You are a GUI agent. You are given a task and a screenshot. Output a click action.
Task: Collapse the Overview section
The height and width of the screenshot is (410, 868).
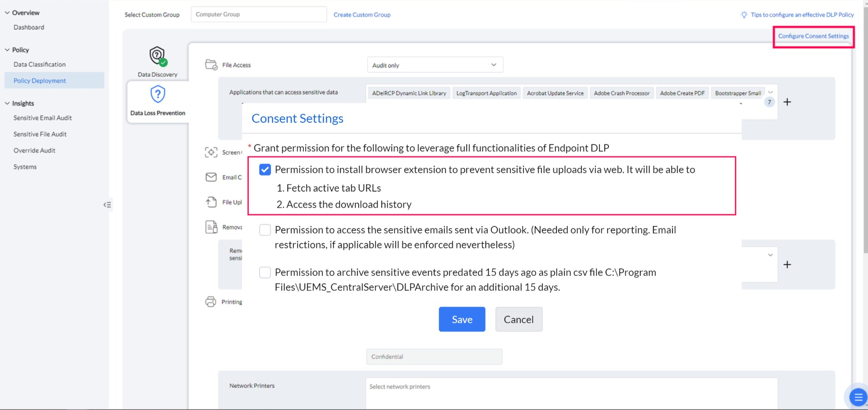click(x=7, y=13)
